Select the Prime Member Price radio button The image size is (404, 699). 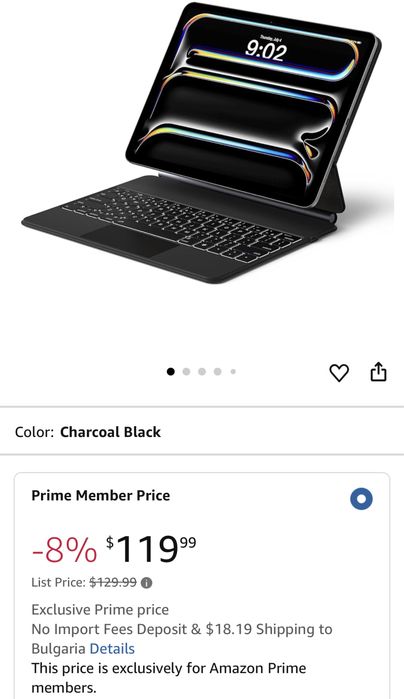361,499
